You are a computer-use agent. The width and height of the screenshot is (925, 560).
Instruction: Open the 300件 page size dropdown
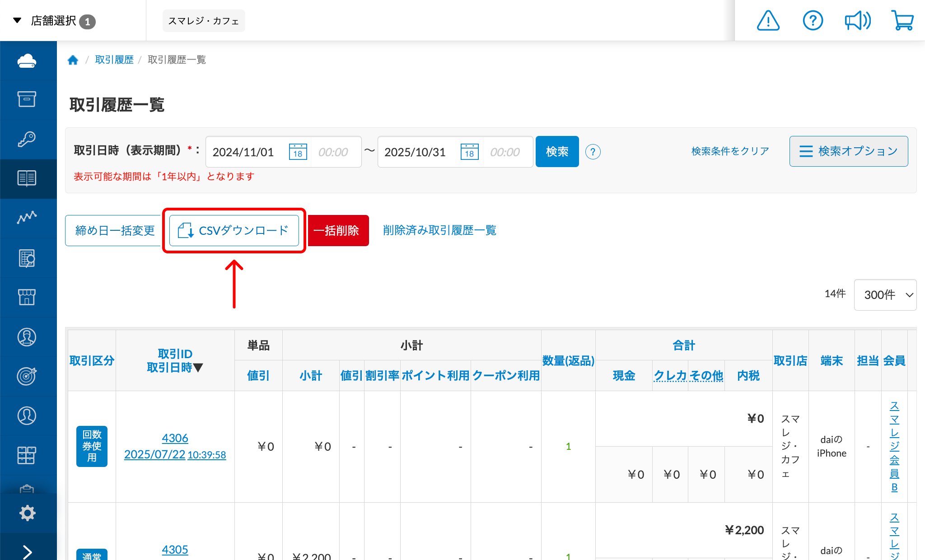(x=885, y=295)
